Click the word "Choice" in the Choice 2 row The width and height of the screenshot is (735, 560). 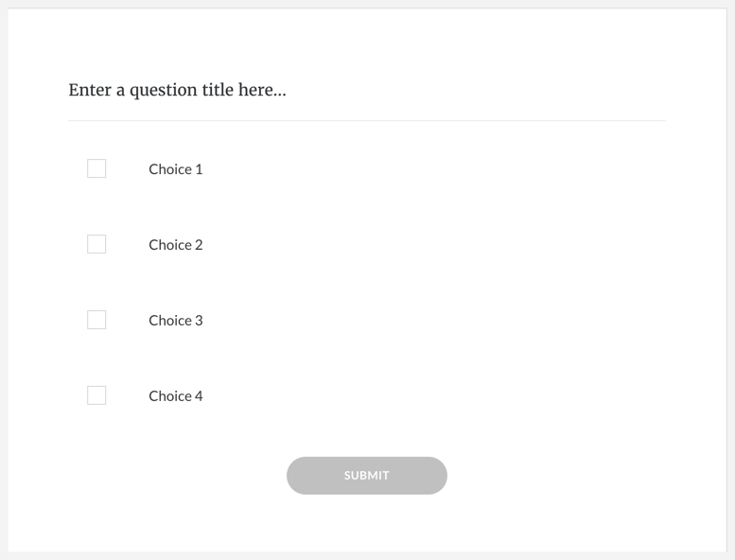[x=170, y=245]
